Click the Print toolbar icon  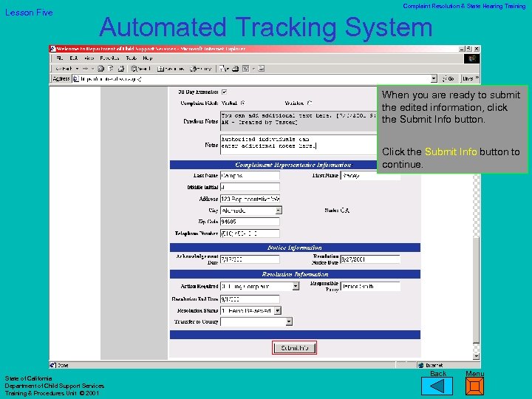[x=235, y=69]
